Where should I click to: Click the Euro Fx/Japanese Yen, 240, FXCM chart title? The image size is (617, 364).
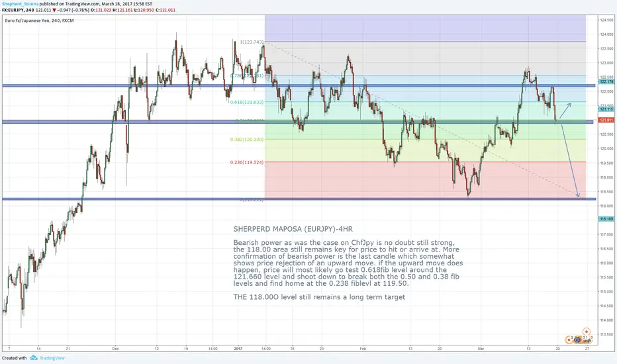(39, 21)
